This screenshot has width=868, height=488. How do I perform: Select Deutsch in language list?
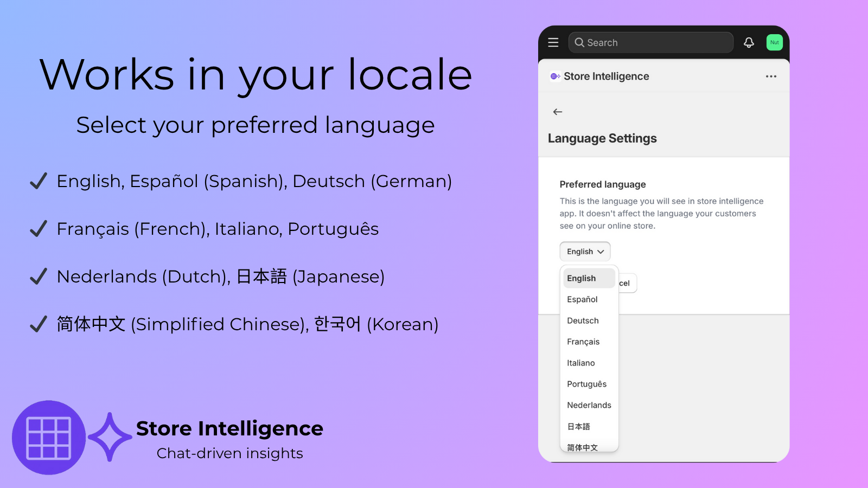pos(589,320)
